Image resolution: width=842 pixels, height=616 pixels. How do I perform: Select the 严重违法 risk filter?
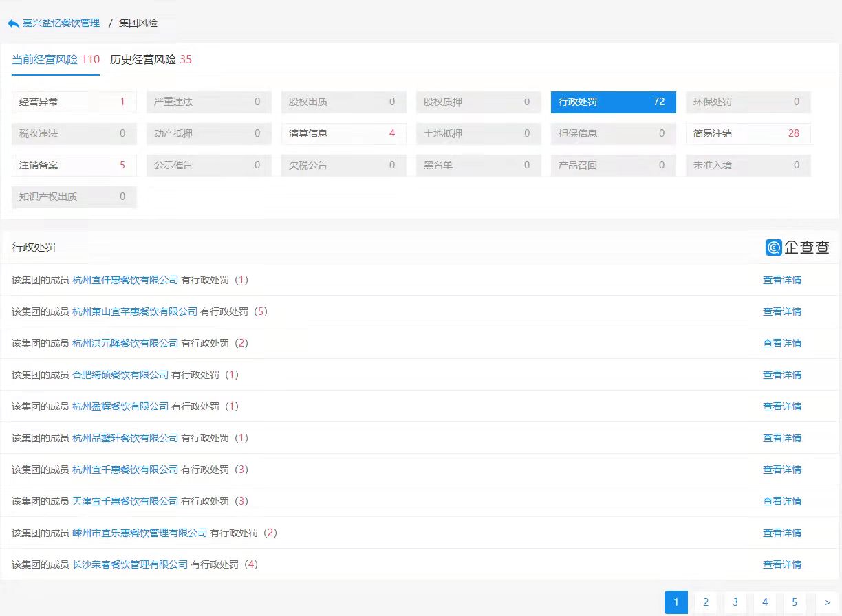click(x=209, y=102)
